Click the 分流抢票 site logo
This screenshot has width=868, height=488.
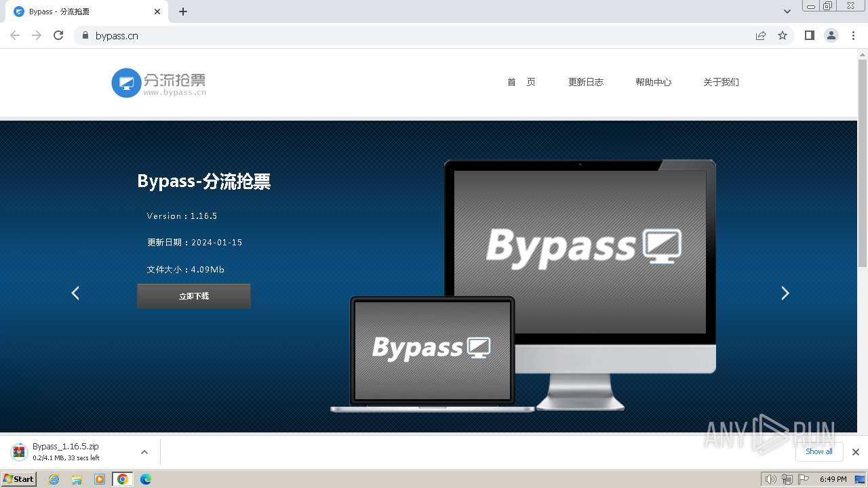coord(159,83)
